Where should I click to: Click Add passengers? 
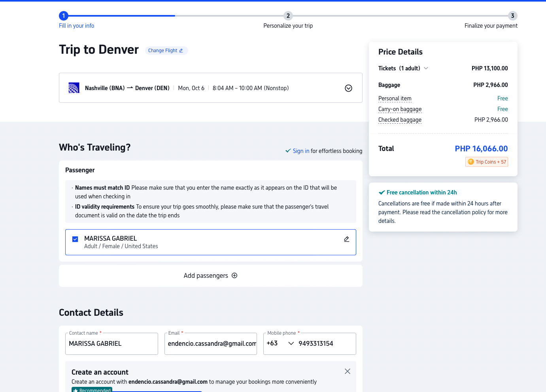211,276
